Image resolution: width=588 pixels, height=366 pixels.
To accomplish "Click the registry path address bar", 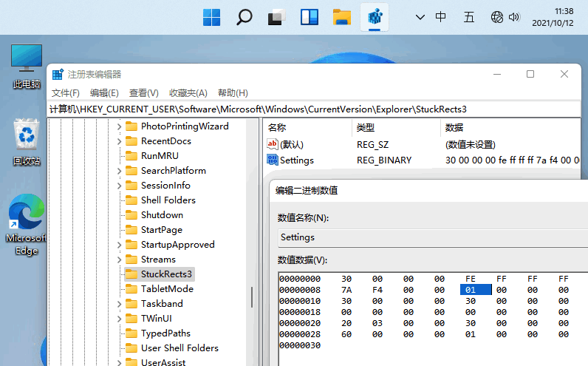I will click(x=314, y=109).
